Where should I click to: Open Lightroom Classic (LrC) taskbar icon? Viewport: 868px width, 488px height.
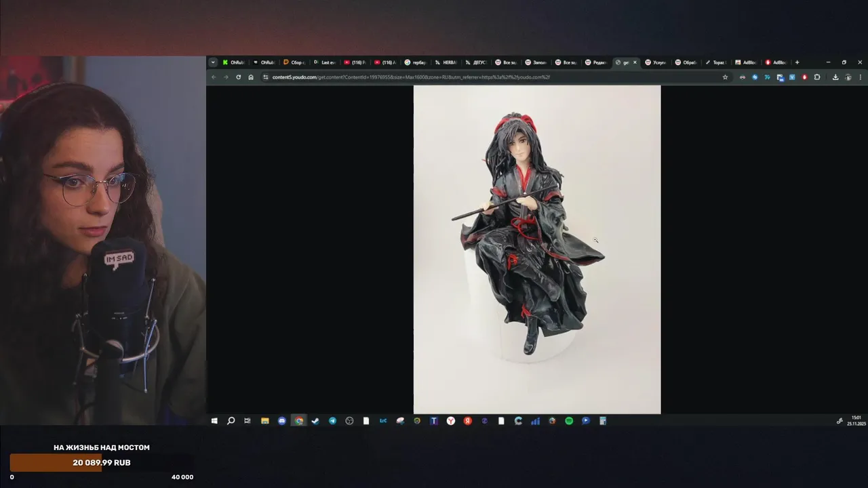[x=383, y=421]
